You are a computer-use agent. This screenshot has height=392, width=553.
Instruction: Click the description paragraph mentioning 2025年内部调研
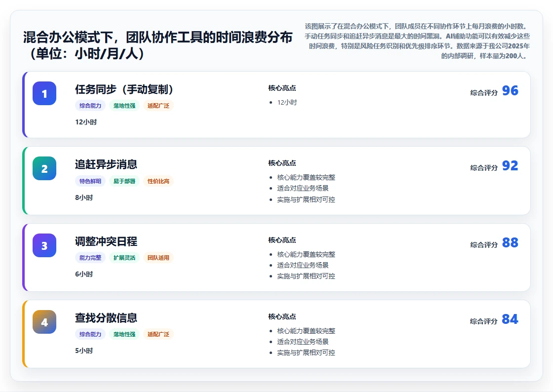[x=417, y=41]
